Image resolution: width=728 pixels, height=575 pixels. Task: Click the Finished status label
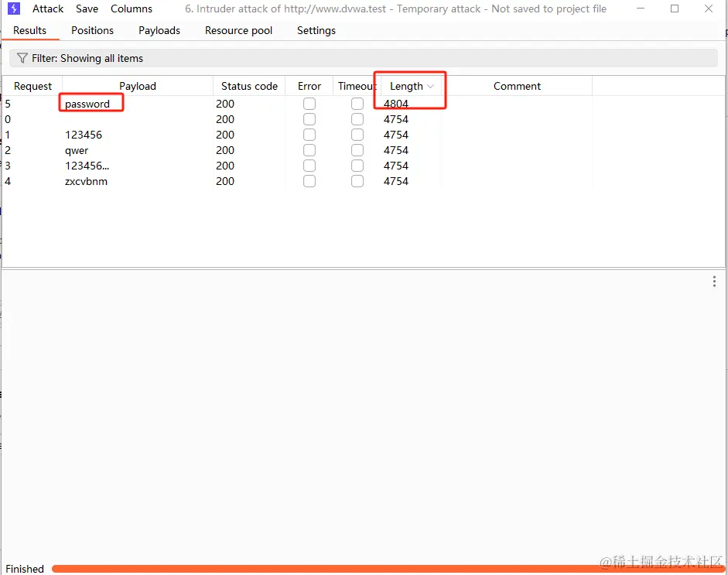(x=25, y=569)
